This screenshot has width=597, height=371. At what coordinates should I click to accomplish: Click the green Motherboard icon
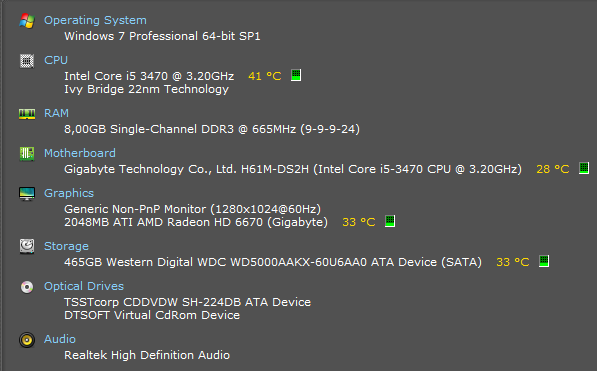(27, 154)
